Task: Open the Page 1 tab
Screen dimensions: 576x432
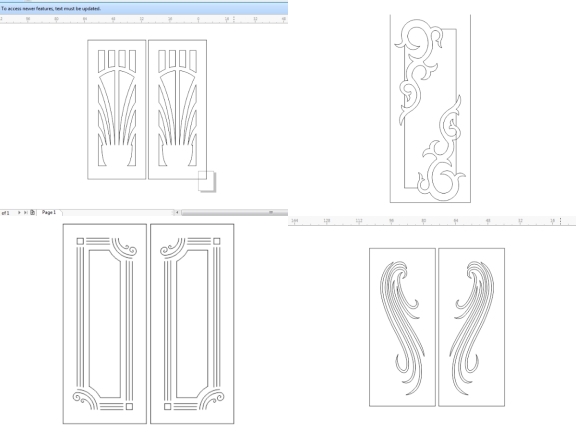Action: [49, 212]
